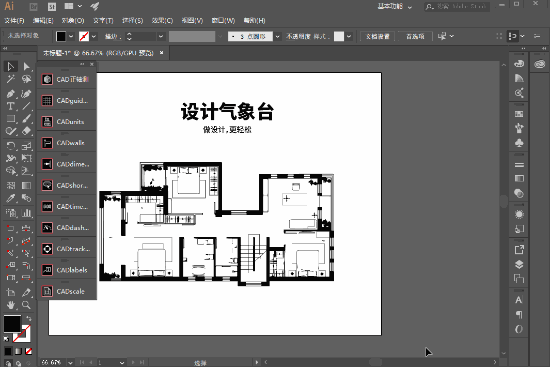Select the Rotate tool
The image size is (550, 367).
click(11, 146)
